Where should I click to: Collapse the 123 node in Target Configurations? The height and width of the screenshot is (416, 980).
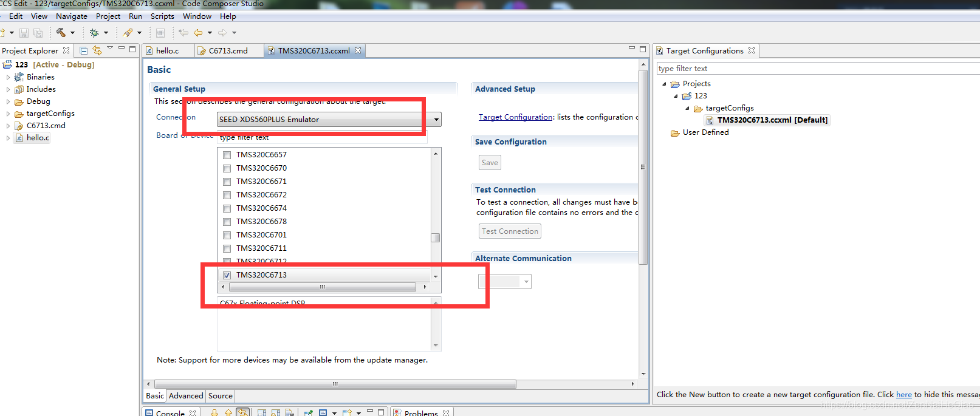click(676, 96)
